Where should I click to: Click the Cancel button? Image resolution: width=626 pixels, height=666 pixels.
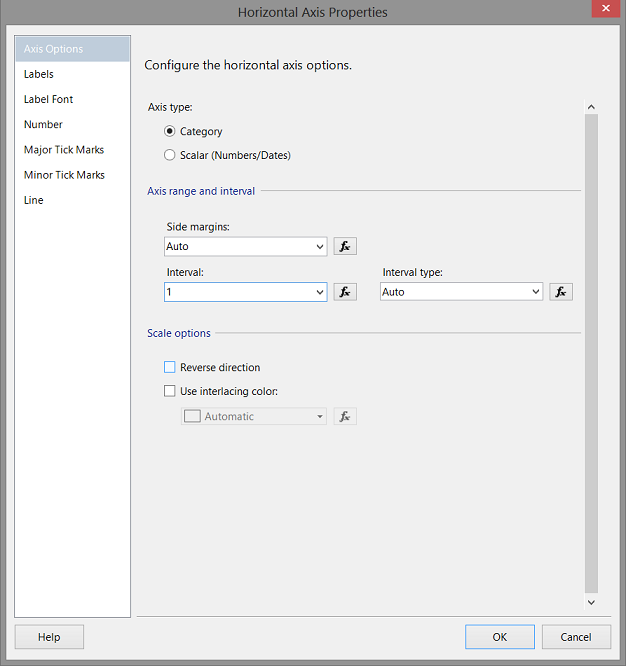point(576,637)
